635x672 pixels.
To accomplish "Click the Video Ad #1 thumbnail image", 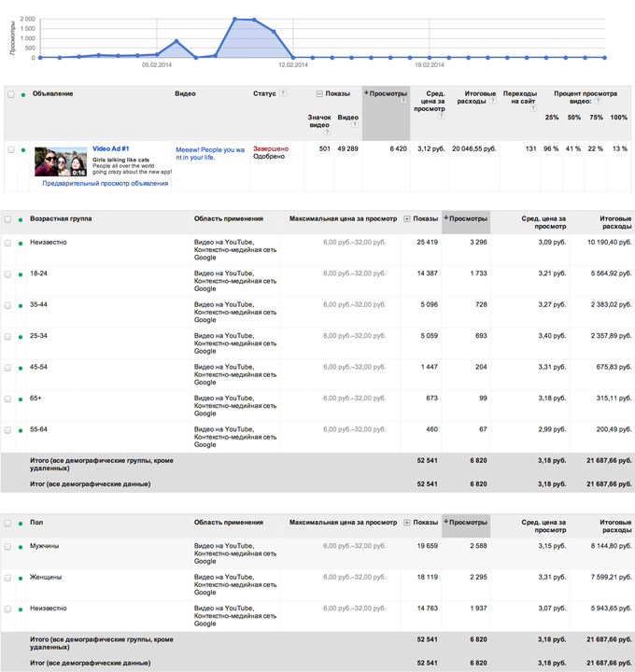I will (61, 161).
